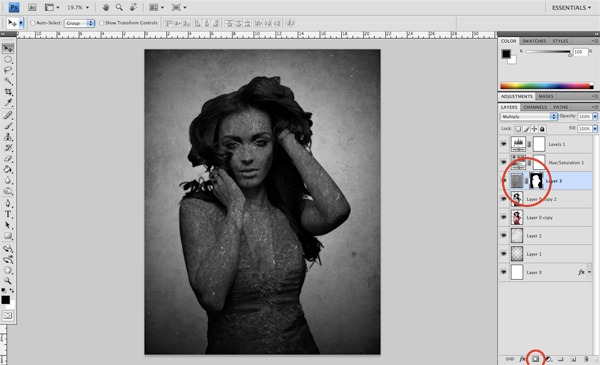The image size is (600, 365).
Task: Click the Add layer mask icon
Action: tap(535, 359)
